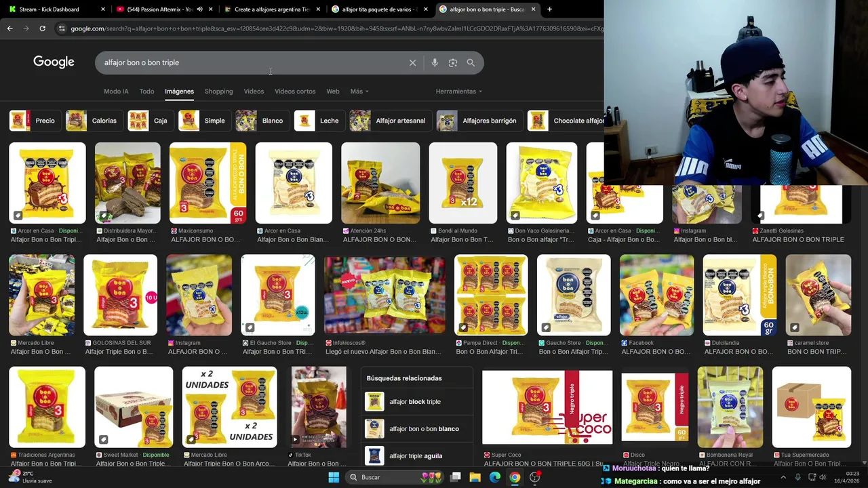
Task: Expand the Herramientas tools dropdown
Action: click(x=459, y=91)
